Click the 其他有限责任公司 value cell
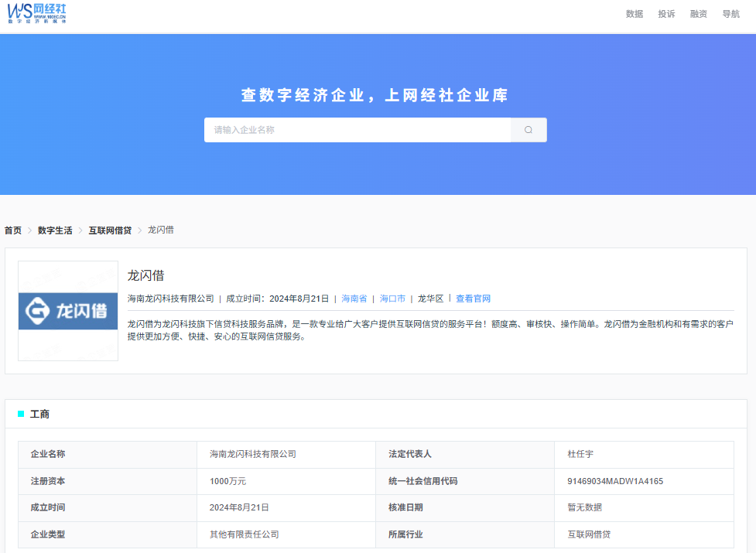 click(286, 534)
